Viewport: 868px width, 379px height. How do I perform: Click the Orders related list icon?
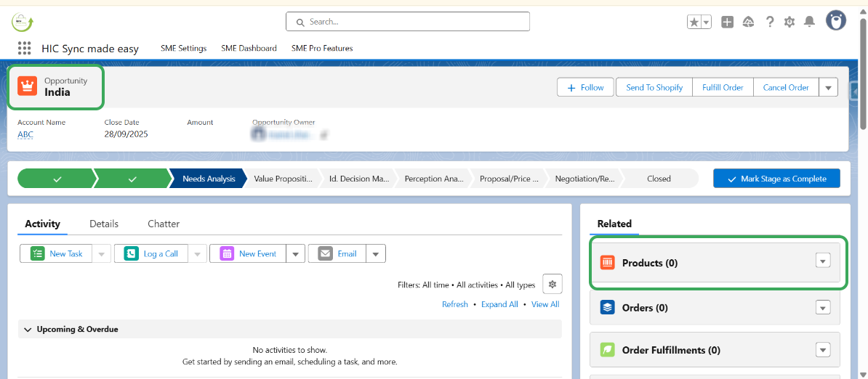click(608, 307)
